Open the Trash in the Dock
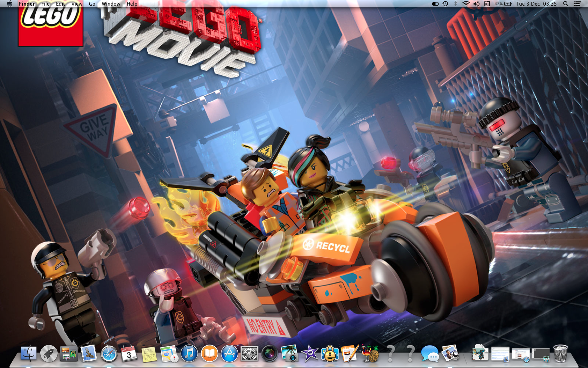The height and width of the screenshot is (368, 588). tap(560, 353)
